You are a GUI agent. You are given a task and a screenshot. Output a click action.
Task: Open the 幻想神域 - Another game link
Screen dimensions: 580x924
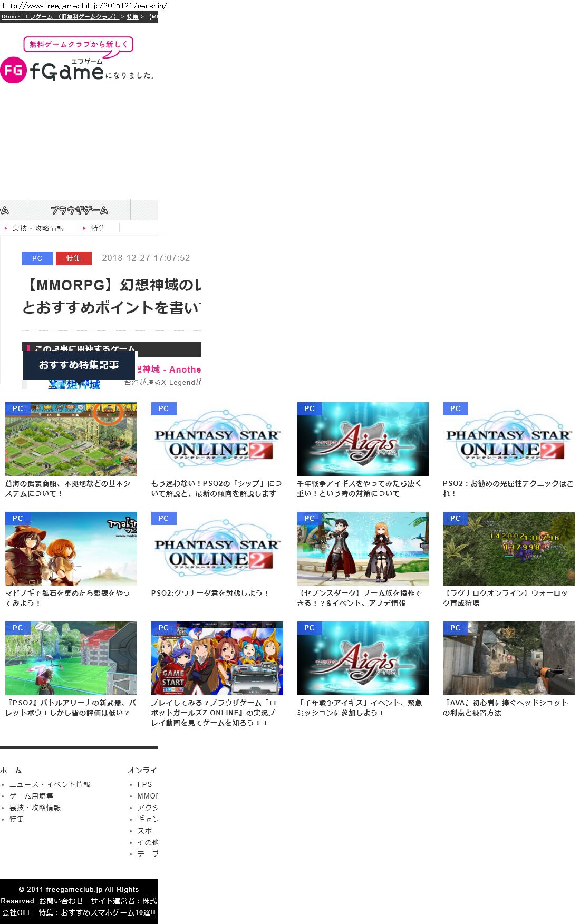[169, 369]
